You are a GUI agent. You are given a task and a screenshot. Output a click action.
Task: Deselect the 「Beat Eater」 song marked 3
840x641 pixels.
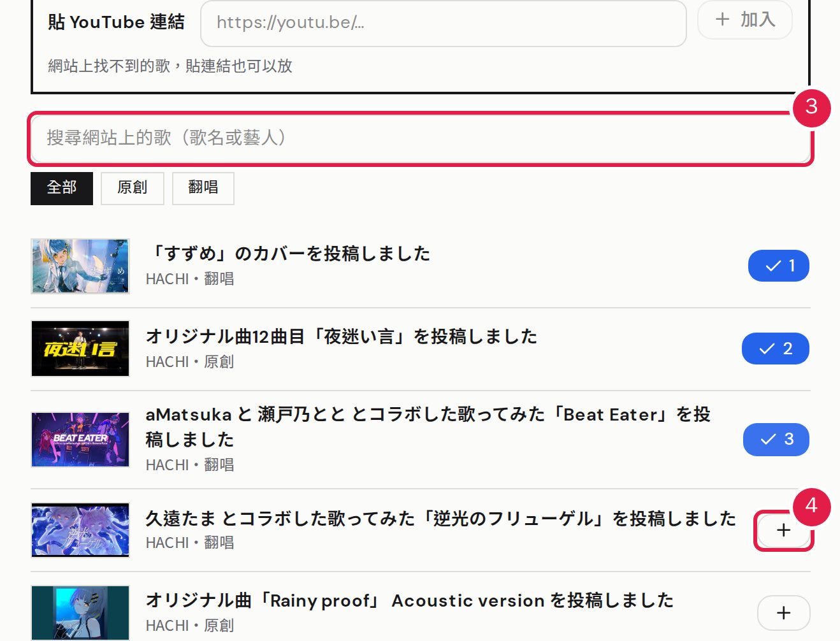point(776,439)
